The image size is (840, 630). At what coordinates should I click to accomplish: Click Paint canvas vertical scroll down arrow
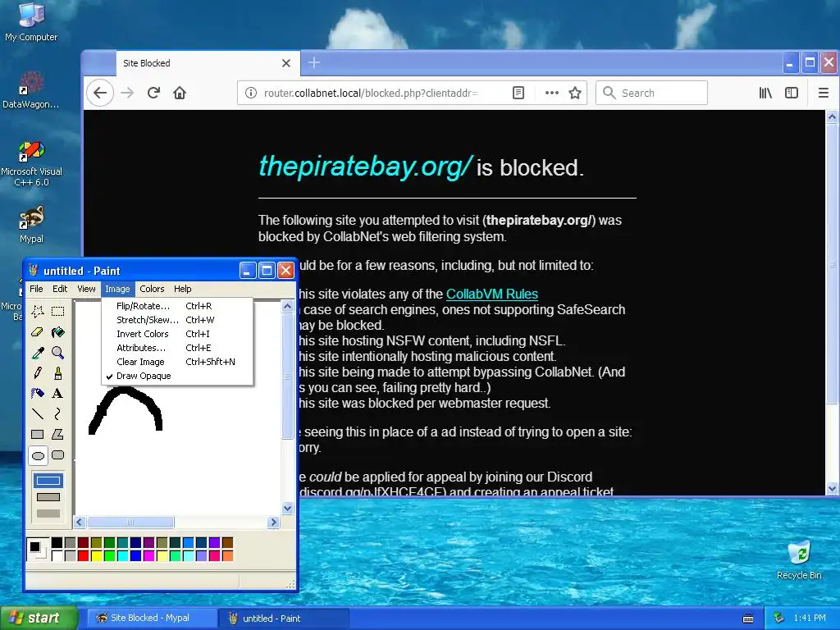click(x=288, y=509)
